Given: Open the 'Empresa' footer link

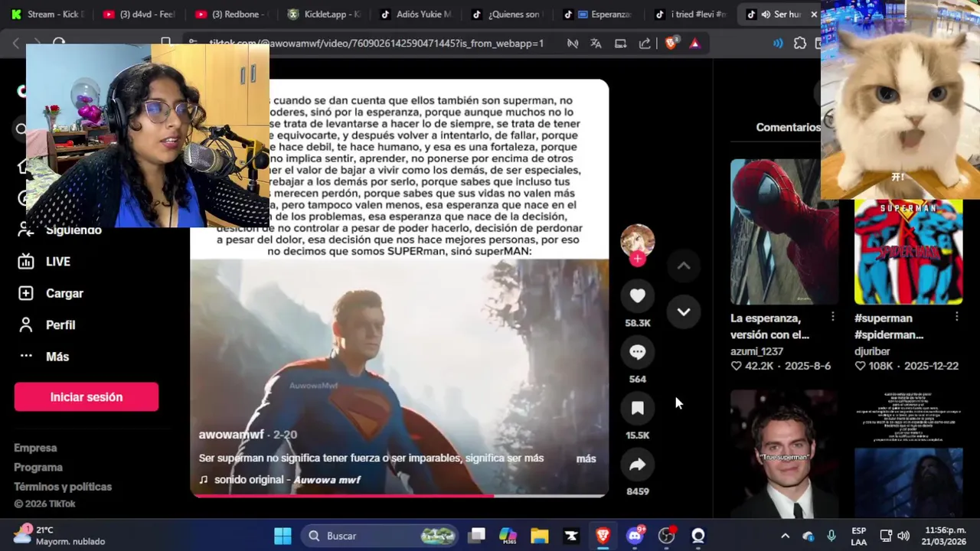Looking at the screenshot, I should tap(35, 448).
